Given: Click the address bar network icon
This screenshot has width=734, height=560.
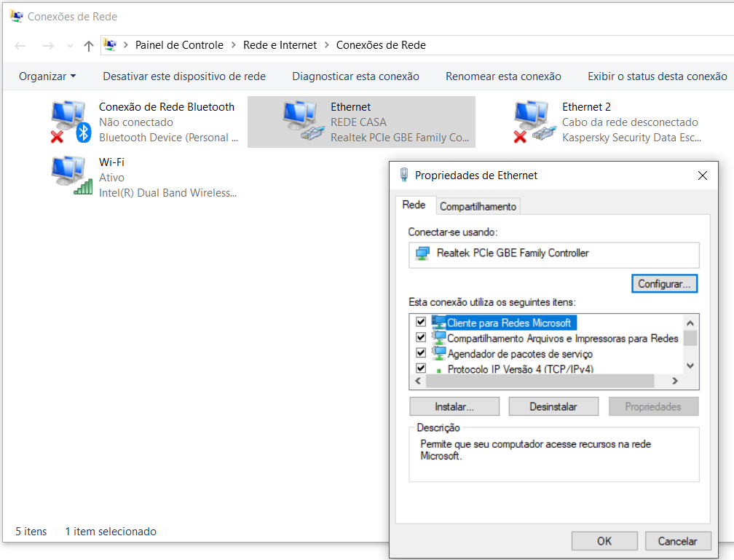Looking at the screenshot, I should pyautogui.click(x=109, y=45).
